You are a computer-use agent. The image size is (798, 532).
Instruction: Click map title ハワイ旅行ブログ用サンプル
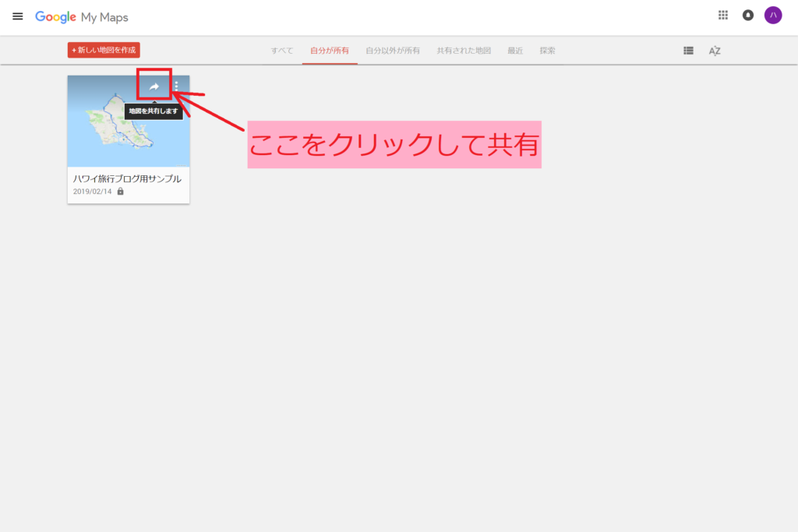point(127,178)
